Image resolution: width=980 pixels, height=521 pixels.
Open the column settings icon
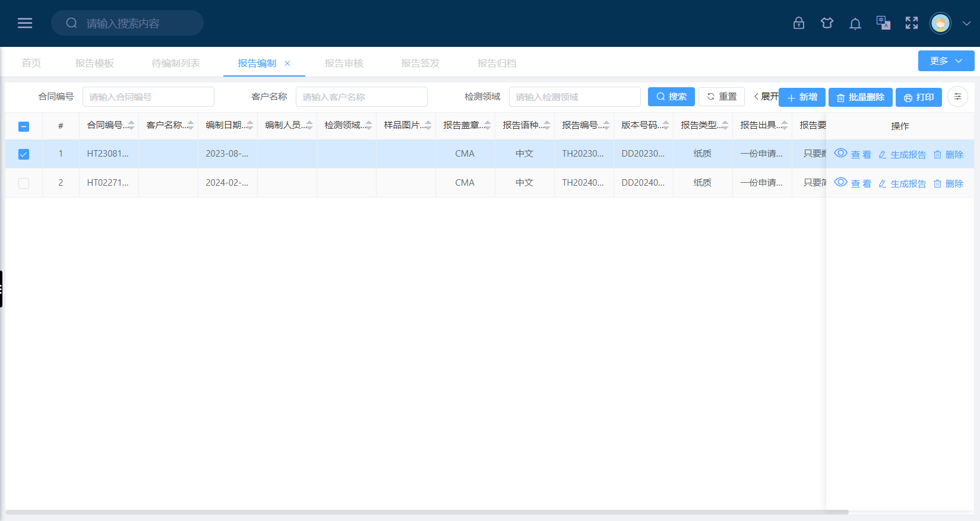957,97
